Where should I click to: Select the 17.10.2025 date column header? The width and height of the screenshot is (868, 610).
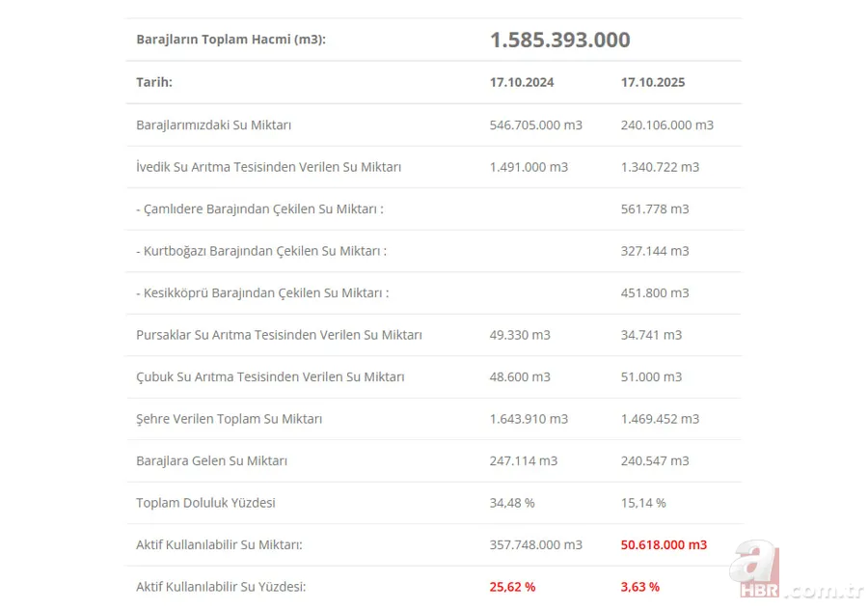click(653, 82)
